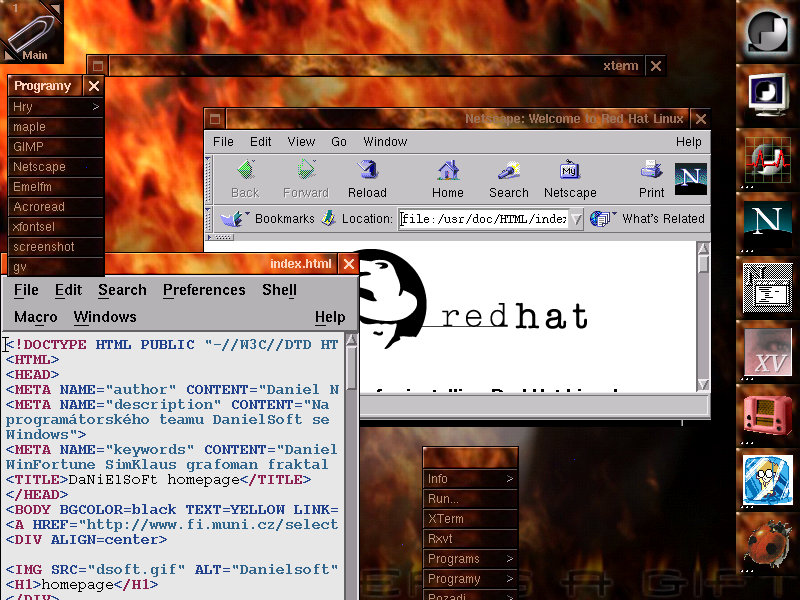Open the text editor dock icon
Screen dimensions: 800x600
pyautogui.click(x=768, y=288)
